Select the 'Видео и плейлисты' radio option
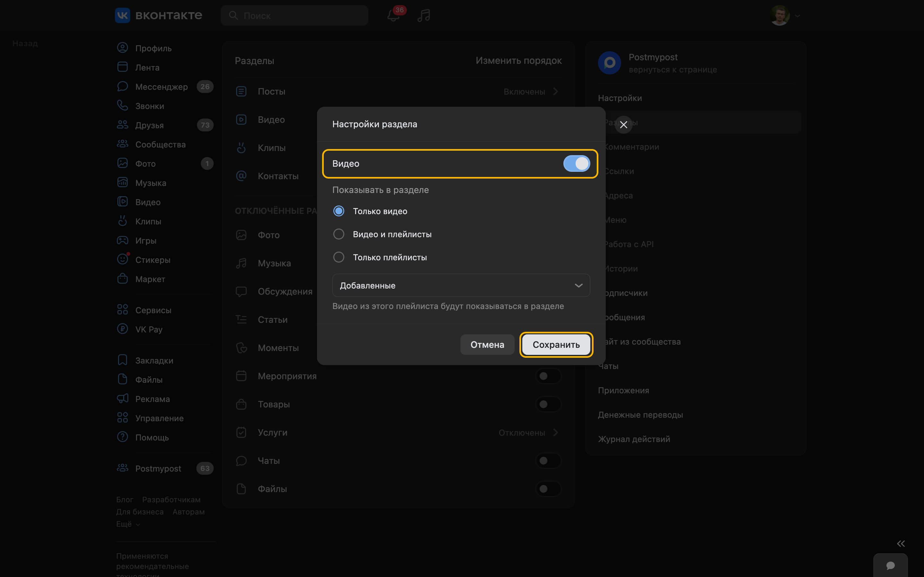Screen dimensions: 924x577 339,234
